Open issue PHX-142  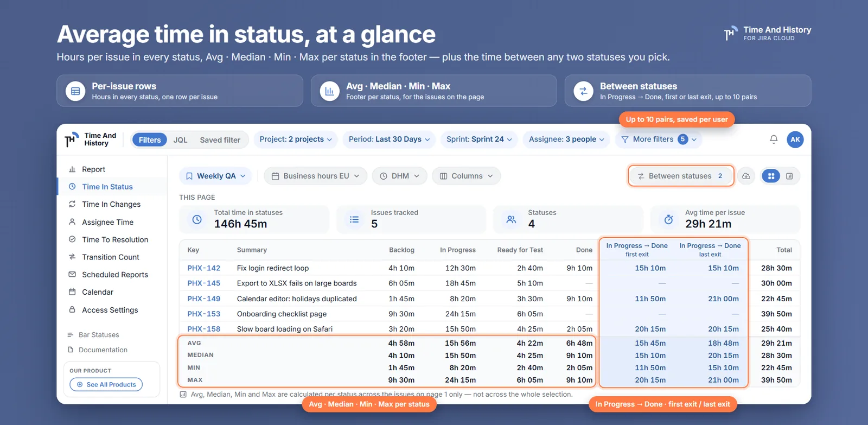[x=204, y=268]
